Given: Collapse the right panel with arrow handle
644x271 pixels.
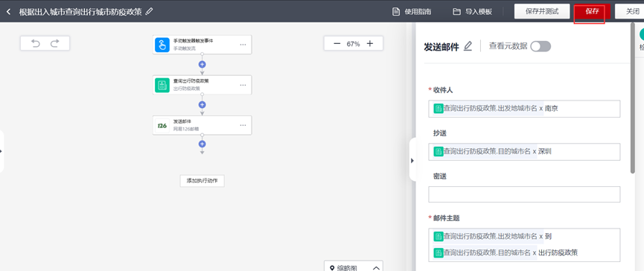Looking at the screenshot, I should (x=412, y=161).
